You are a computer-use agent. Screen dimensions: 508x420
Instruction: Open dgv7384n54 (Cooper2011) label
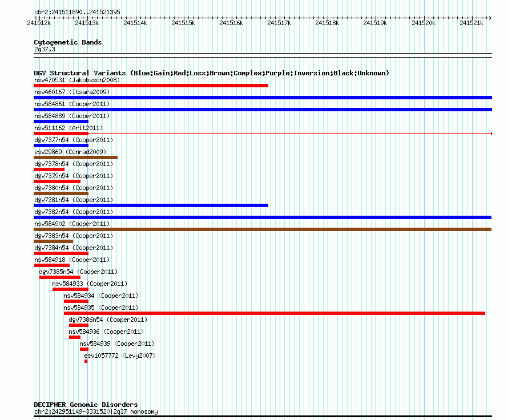74,248
